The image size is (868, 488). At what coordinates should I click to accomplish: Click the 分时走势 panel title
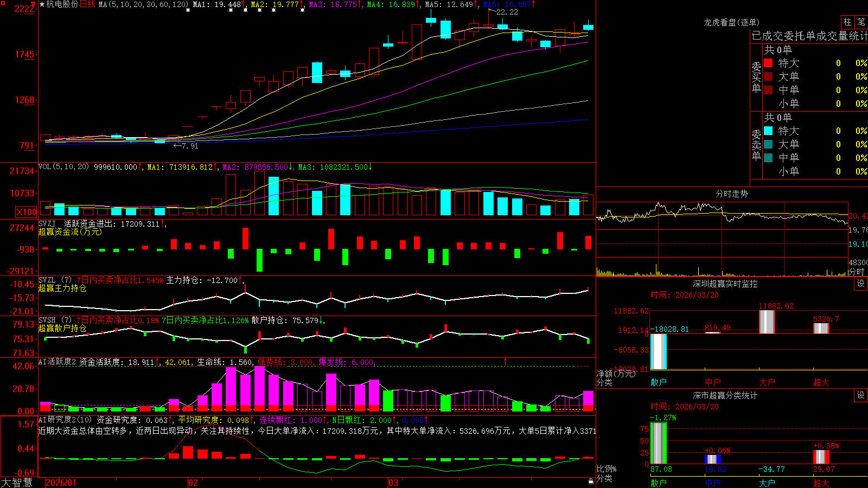point(731,194)
